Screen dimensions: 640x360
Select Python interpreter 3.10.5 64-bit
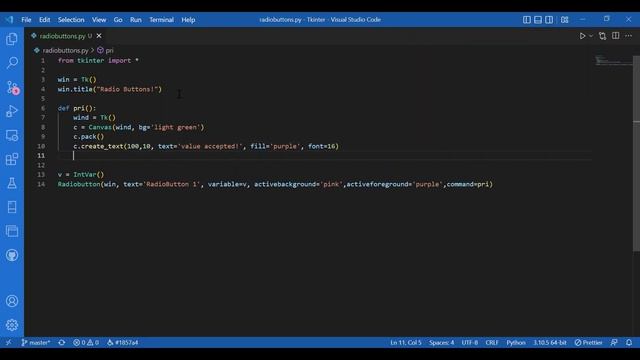tap(550, 342)
